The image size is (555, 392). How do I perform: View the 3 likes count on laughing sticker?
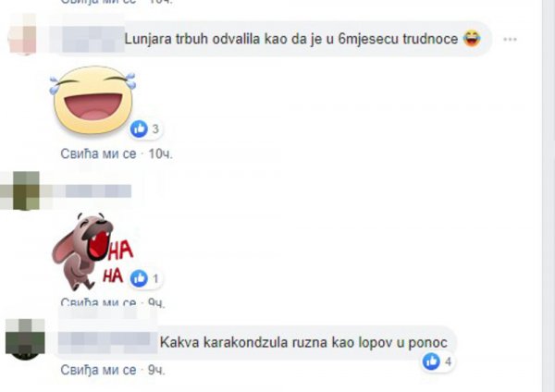click(155, 129)
